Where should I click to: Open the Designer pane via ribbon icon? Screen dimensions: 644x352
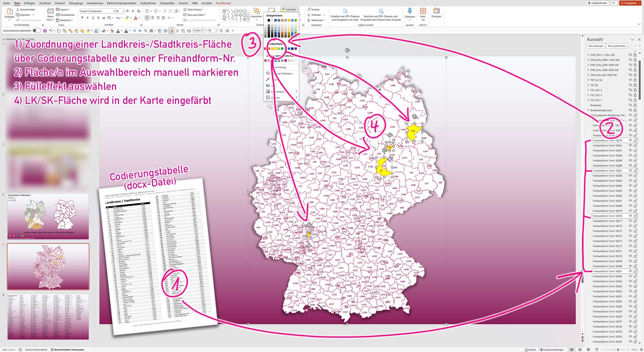coord(436,13)
